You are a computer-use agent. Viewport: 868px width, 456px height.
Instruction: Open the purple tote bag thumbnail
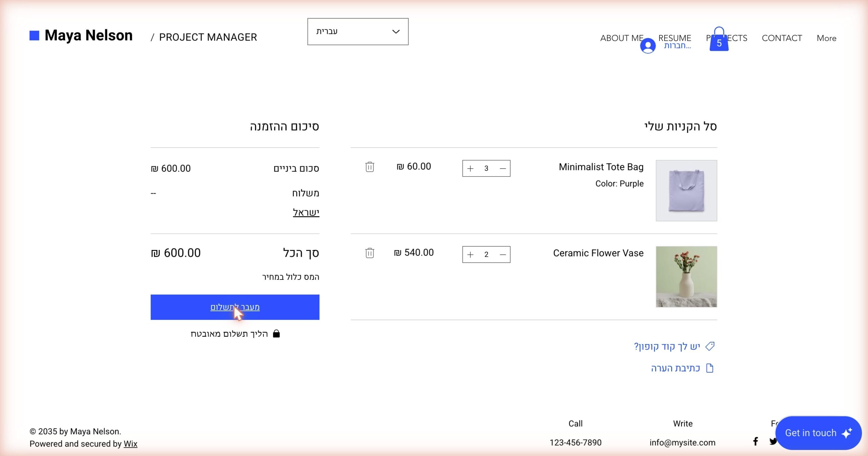coord(686,190)
